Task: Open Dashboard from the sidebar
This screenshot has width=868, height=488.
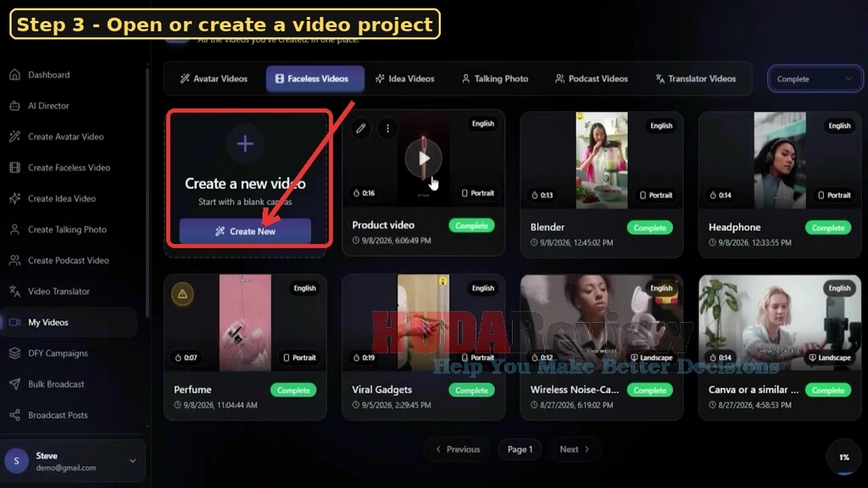Action: pyautogui.click(x=40, y=75)
